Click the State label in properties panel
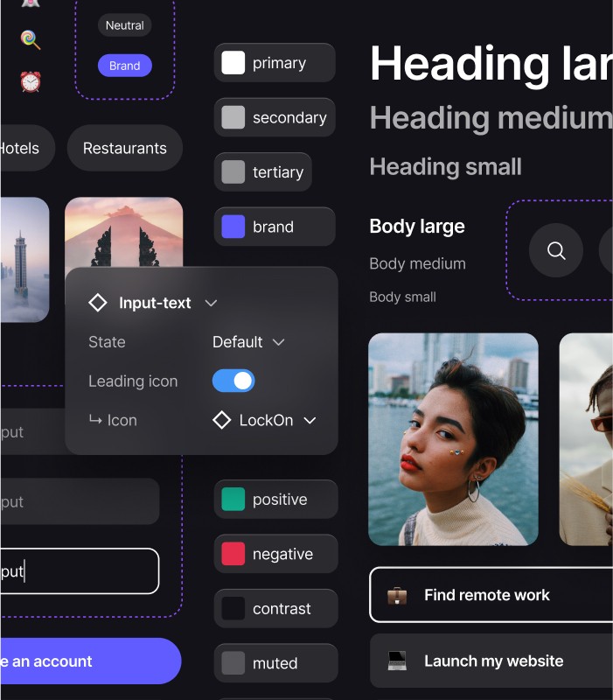The height and width of the screenshot is (700, 613). tap(107, 342)
